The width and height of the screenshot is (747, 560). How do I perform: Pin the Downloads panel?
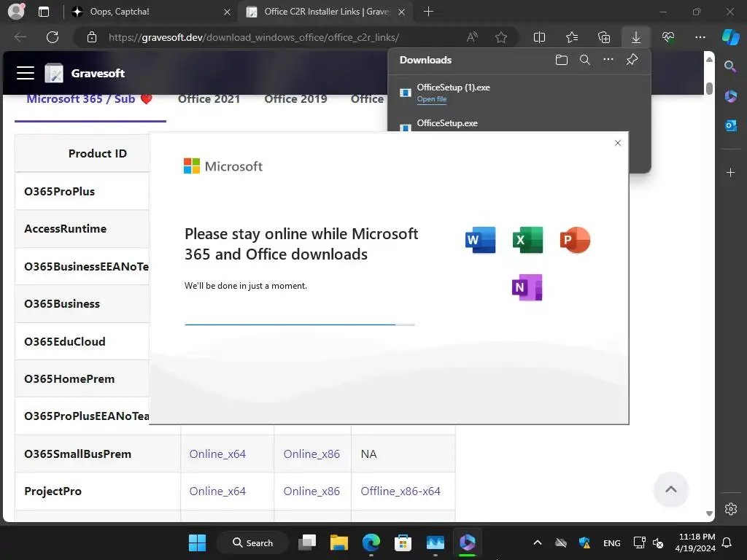click(x=632, y=60)
